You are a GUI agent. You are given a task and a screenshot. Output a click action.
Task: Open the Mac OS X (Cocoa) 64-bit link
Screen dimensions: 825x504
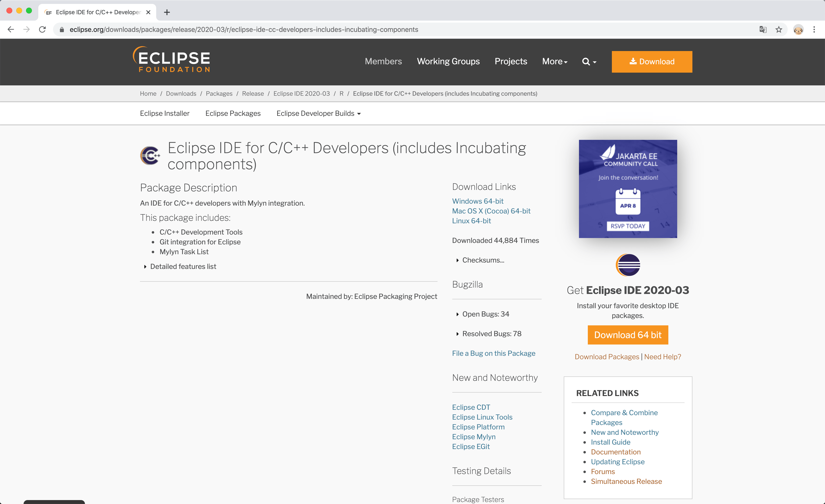tap(491, 211)
